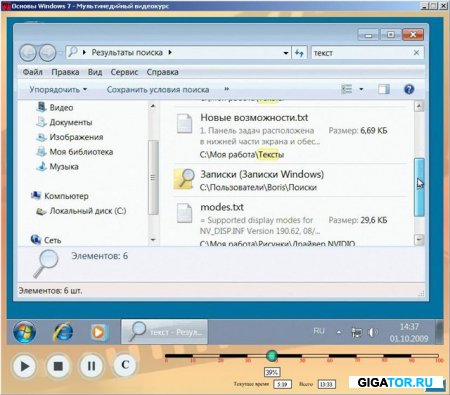Expand the Упорядочить dropdown
450x395 pixels.
click(58, 89)
